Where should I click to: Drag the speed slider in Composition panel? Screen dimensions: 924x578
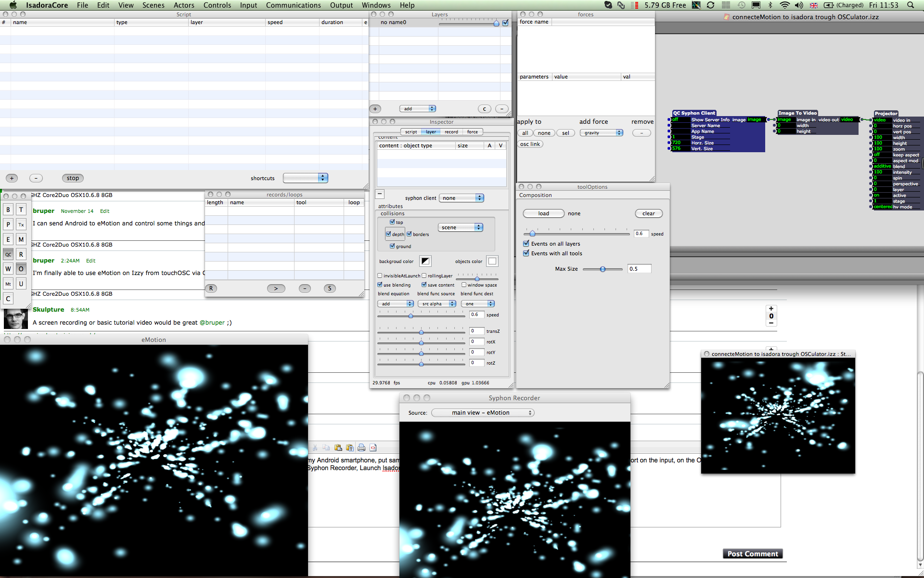tap(532, 233)
